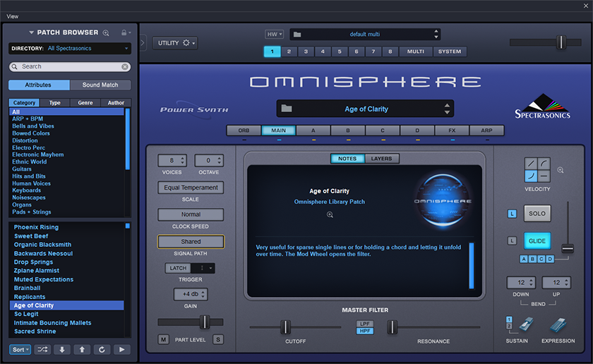Adjust the Gain +4 db stepper
The image size is (593, 364).
click(x=203, y=294)
